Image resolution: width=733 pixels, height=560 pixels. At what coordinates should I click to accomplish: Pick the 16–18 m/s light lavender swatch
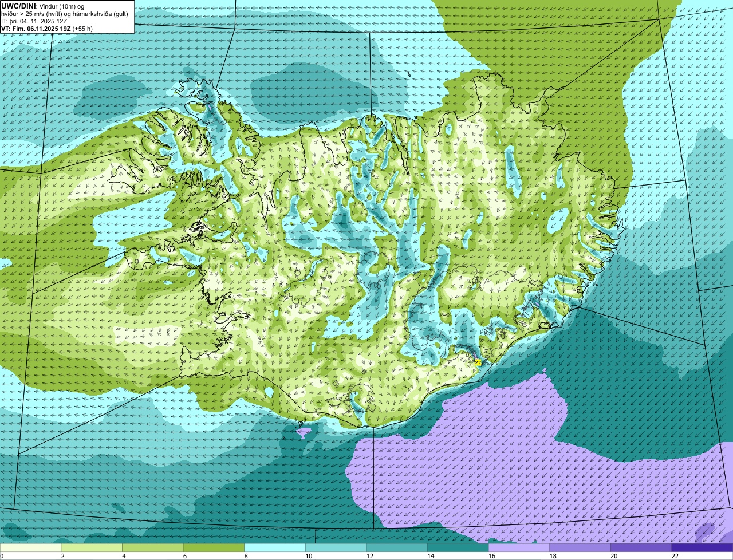(519, 547)
